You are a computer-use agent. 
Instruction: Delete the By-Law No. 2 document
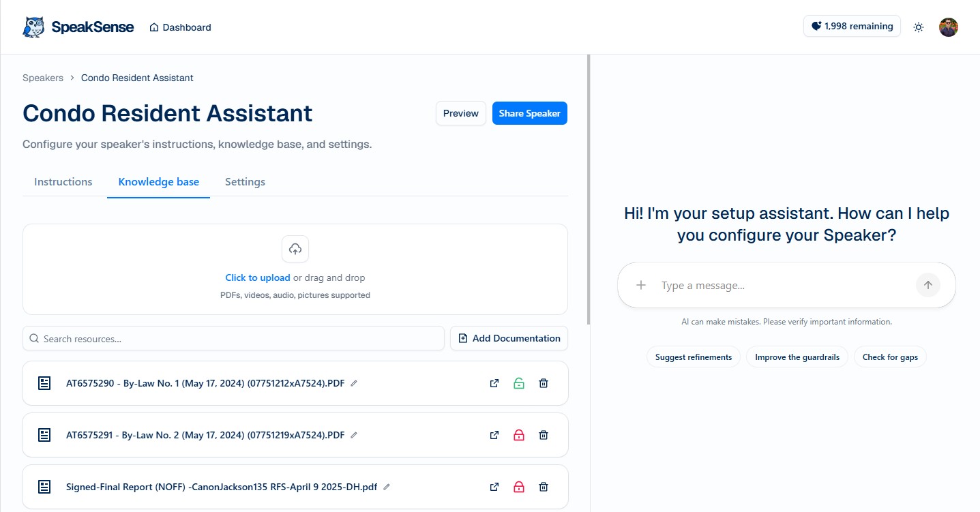coord(544,435)
